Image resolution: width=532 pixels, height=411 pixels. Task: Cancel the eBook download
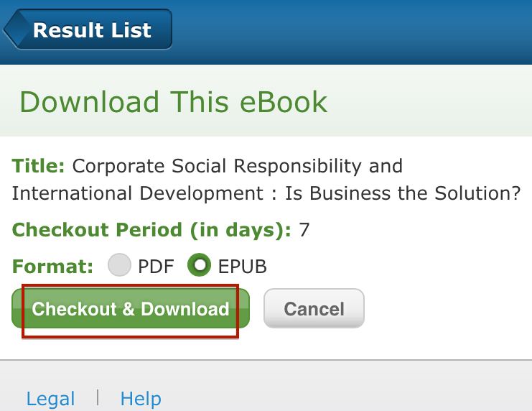[x=314, y=308]
